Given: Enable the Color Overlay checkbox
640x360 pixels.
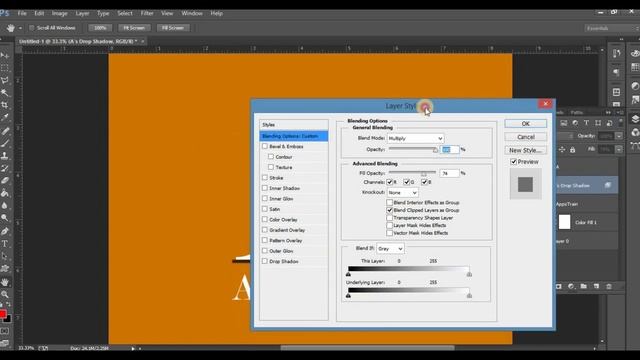Looking at the screenshot, I should coord(265,220).
